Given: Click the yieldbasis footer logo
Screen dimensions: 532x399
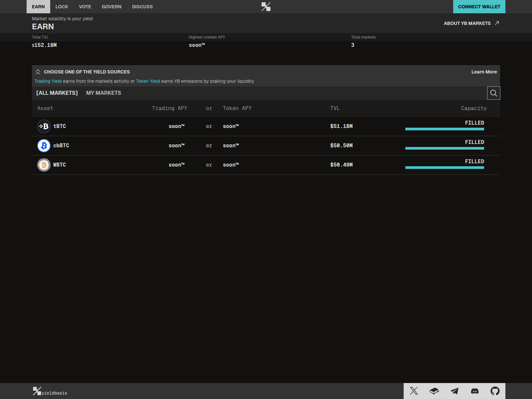Looking at the screenshot, I should 50,391.
